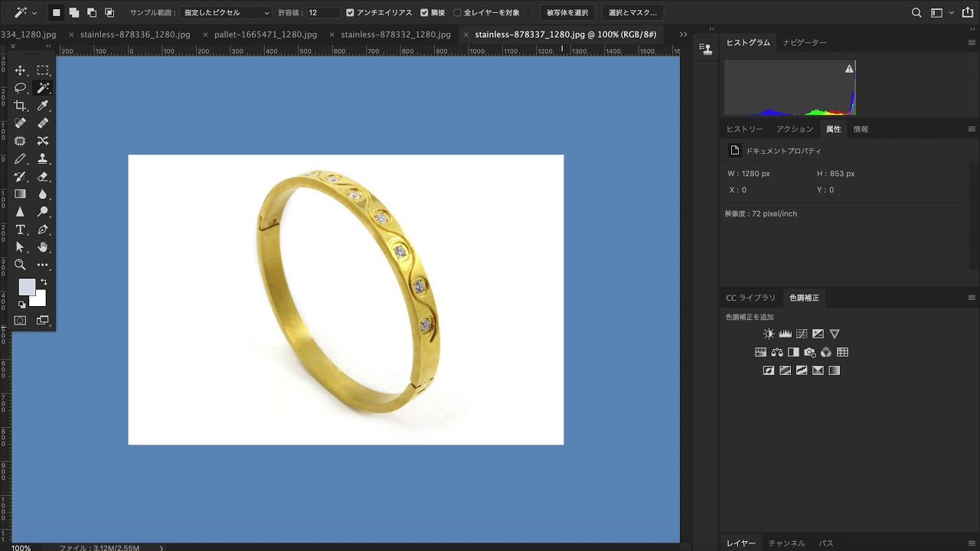
Task: Show hidden document tabs overflow arrows
Action: [683, 34]
